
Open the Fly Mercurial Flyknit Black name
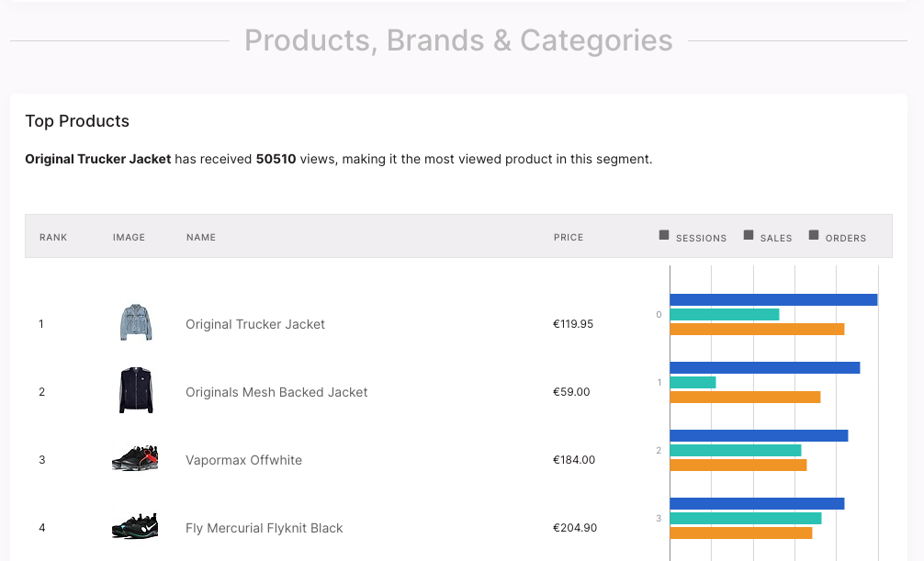point(264,528)
